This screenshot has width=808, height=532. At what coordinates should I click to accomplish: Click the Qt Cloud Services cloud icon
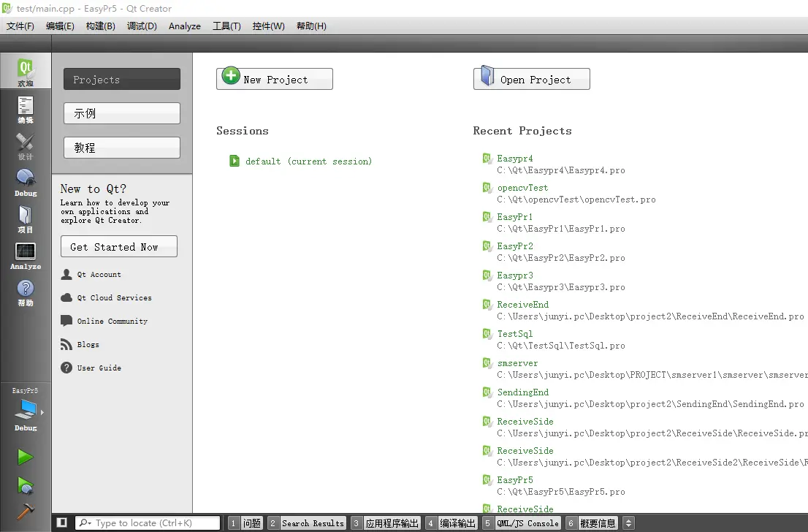(x=66, y=297)
